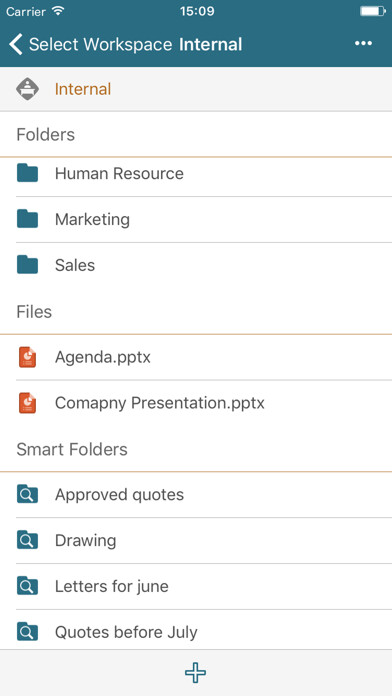Tap the Agenda.pptx PowerPoint file icon
The height and width of the screenshot is (696, 392).
click(x=28, y=357)
